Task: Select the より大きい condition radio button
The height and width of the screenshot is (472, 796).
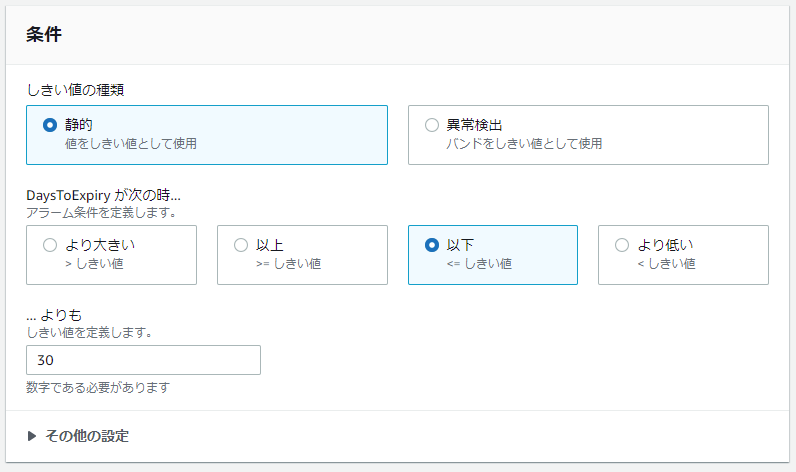Action: coord(50,245)
